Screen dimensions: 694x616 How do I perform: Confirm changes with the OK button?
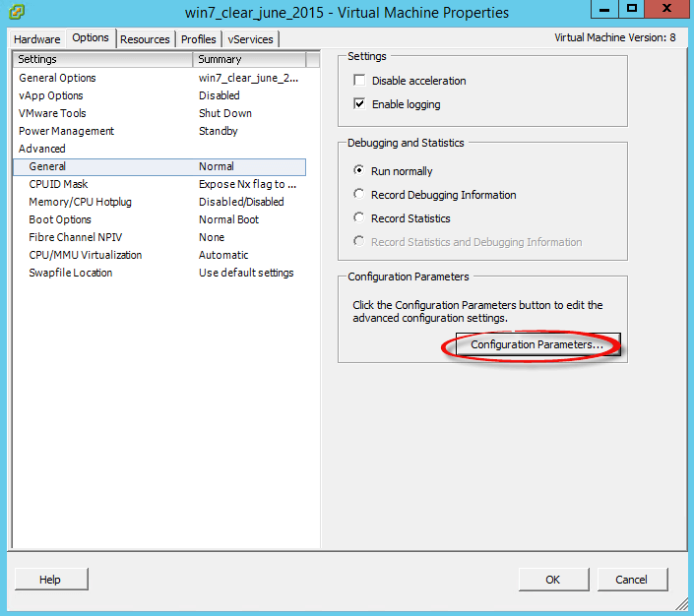pos(553,580)
